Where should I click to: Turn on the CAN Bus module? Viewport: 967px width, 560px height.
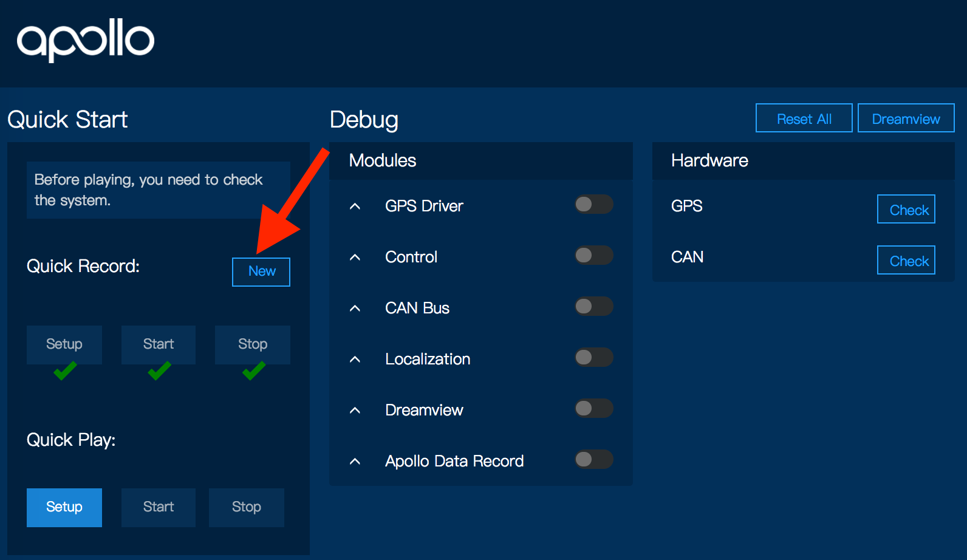(x=594, y=306)
